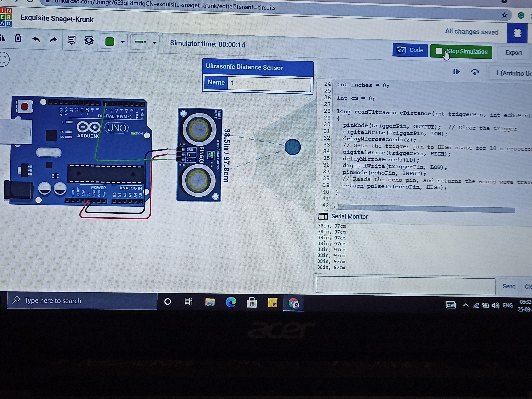
Task: Click the Export button
Action: click(514, 53)
